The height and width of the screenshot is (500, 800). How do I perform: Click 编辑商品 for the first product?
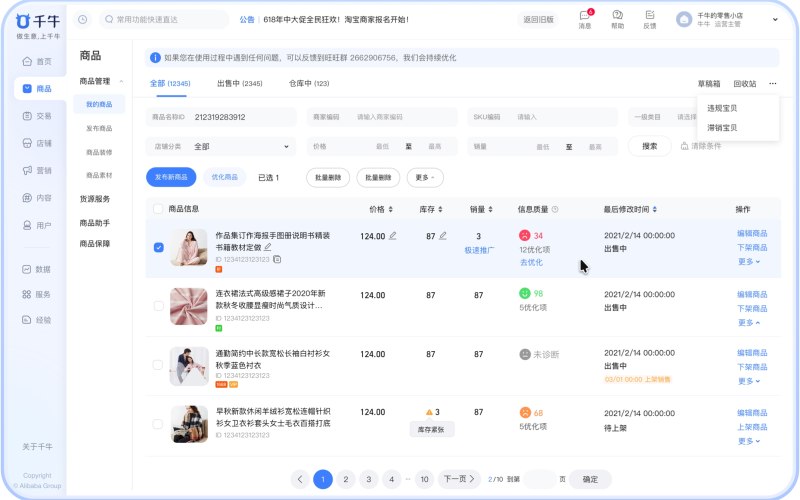(x=752, y=234)
